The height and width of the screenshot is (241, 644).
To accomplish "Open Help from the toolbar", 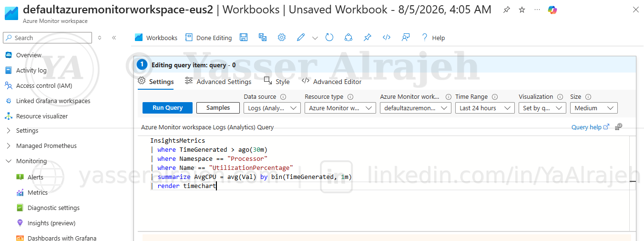I will 433,38.
